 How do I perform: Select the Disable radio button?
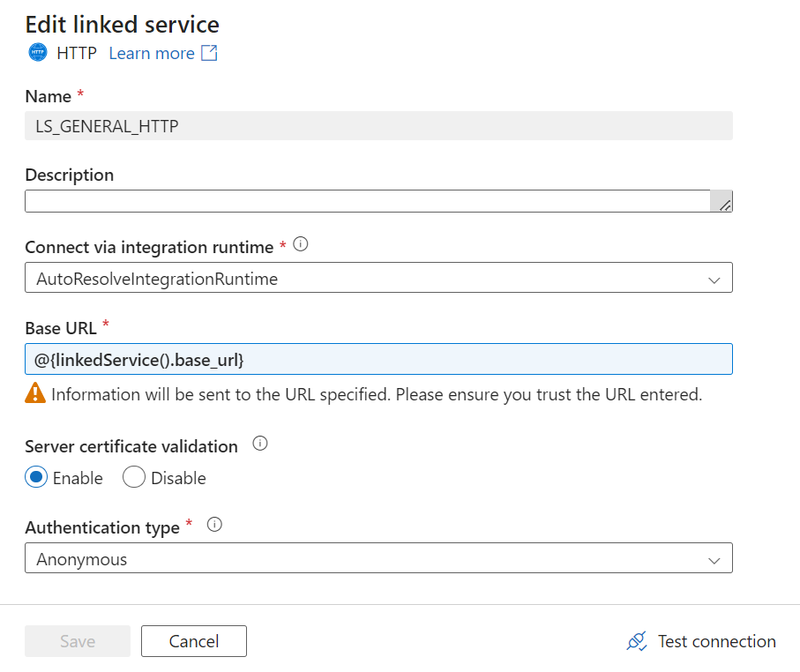point(134,477)
